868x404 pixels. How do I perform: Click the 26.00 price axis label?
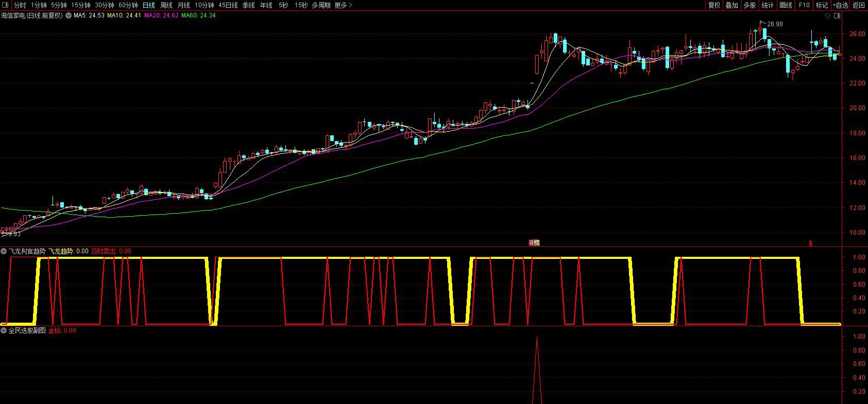[857, 34]
